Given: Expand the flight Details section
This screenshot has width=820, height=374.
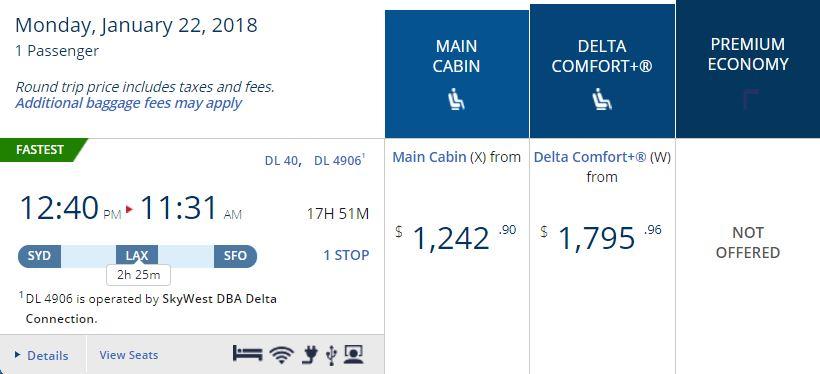Looking at the screenshot, I should pos(42,355).
